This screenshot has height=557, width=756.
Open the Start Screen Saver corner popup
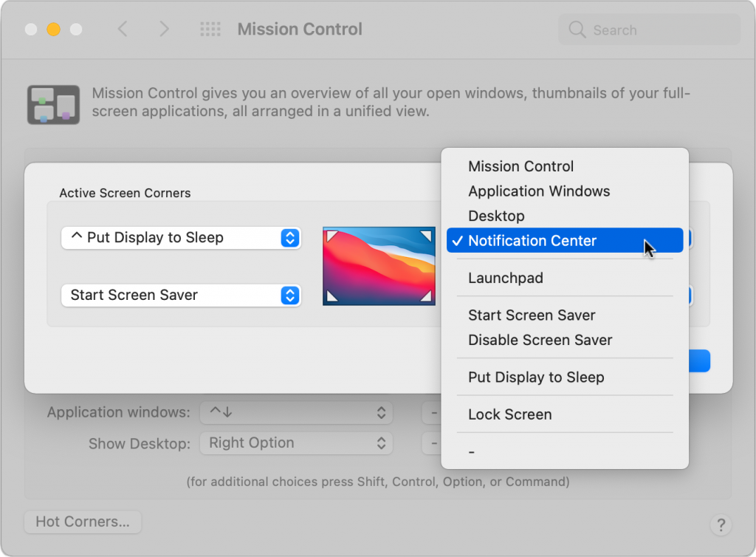pos(182,295)
